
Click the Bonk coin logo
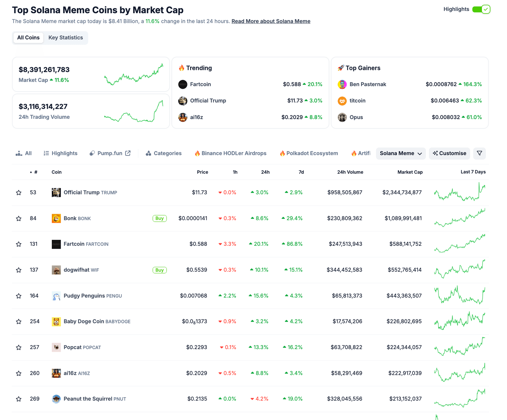point(56,218)
